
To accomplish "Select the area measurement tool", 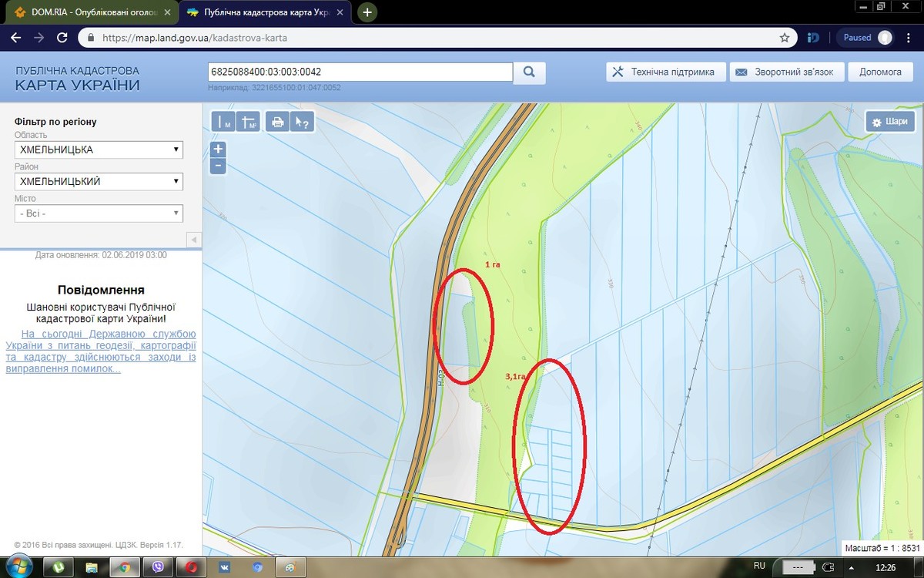I will (x=248, y=122).
